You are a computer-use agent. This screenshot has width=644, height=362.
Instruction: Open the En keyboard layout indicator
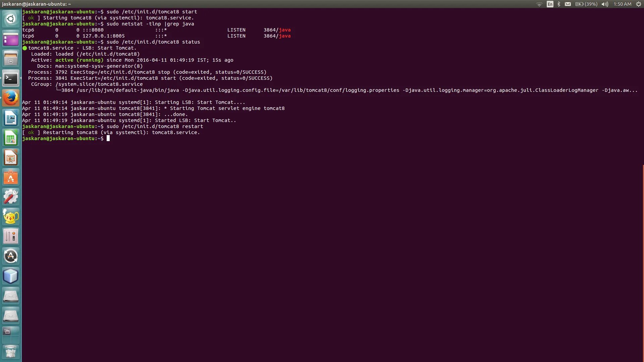(550, 4)
